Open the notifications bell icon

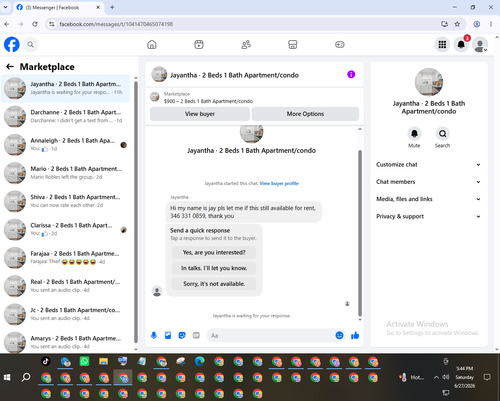coord(461,44)
